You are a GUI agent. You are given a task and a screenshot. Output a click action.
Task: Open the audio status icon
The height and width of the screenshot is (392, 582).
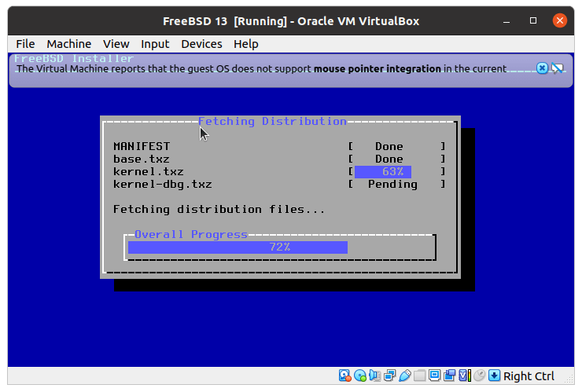click(x=374, y=376)
